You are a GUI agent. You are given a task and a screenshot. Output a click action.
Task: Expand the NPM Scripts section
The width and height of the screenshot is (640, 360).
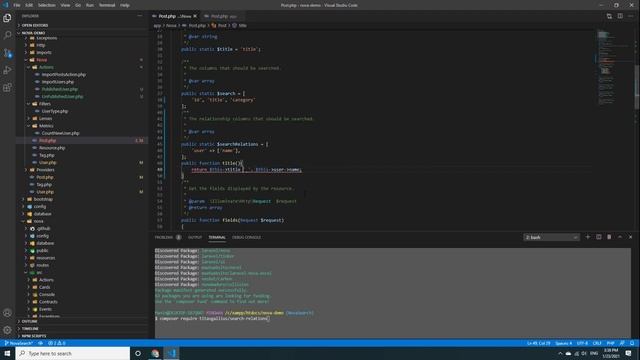click(34, 336)
